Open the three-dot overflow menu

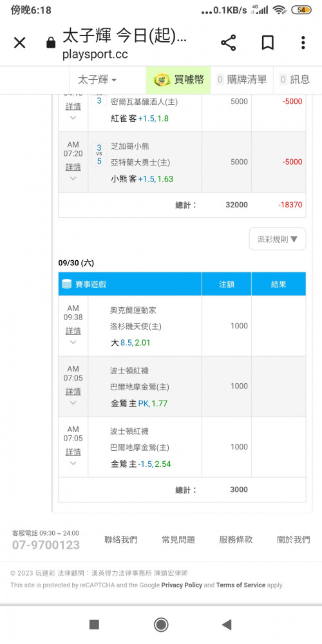[303, 43]
